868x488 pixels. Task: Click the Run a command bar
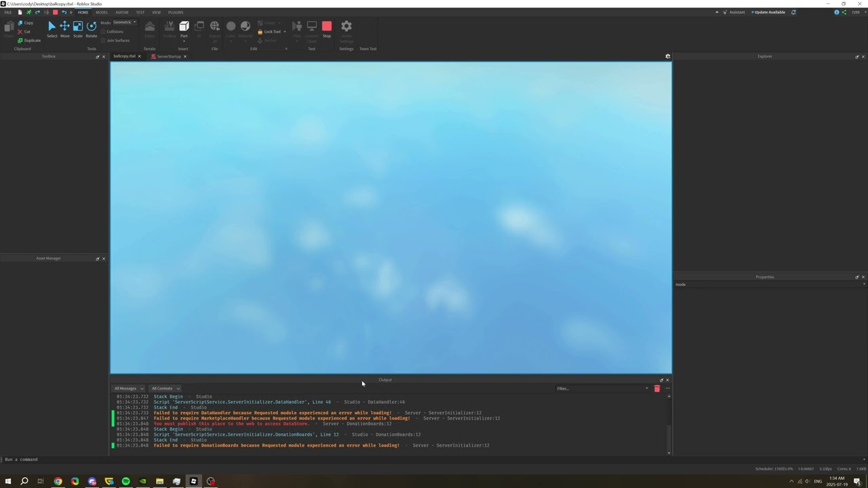click(434, 460)
